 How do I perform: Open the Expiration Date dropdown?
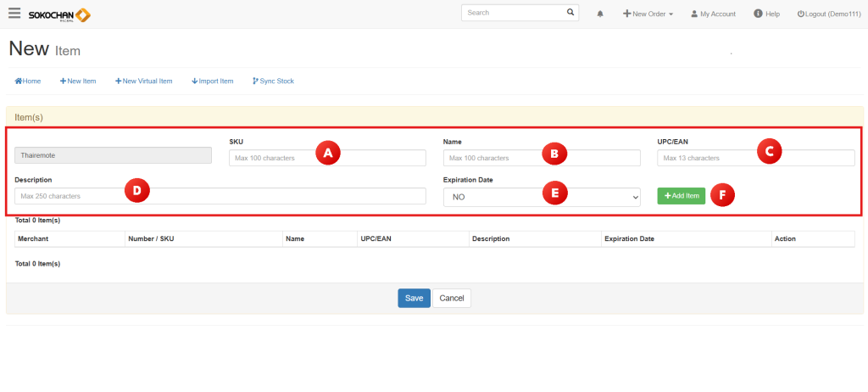click(x=542, y=196)
